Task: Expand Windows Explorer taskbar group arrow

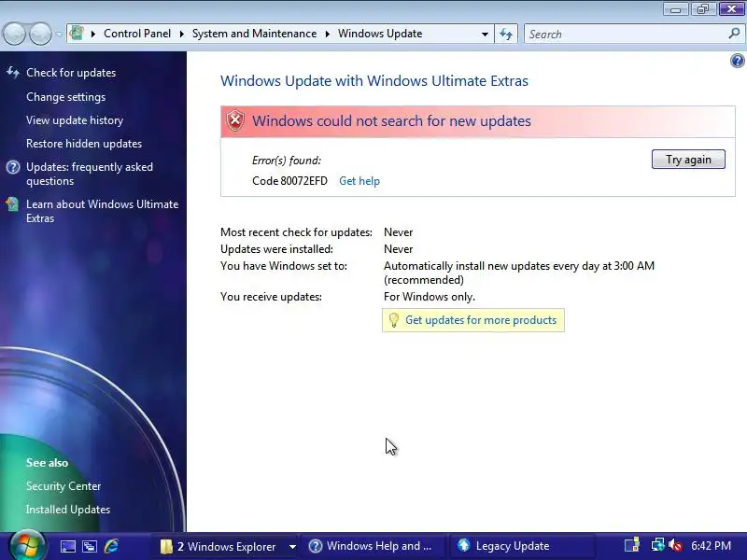Action: pos(292,547)
